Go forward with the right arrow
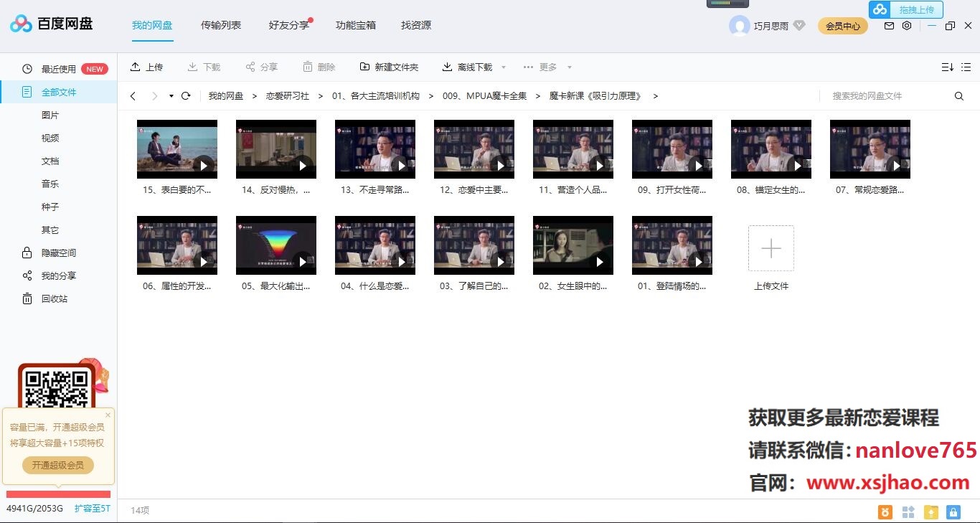The width and height of the screenshot is (980, 523). (154, 96)
